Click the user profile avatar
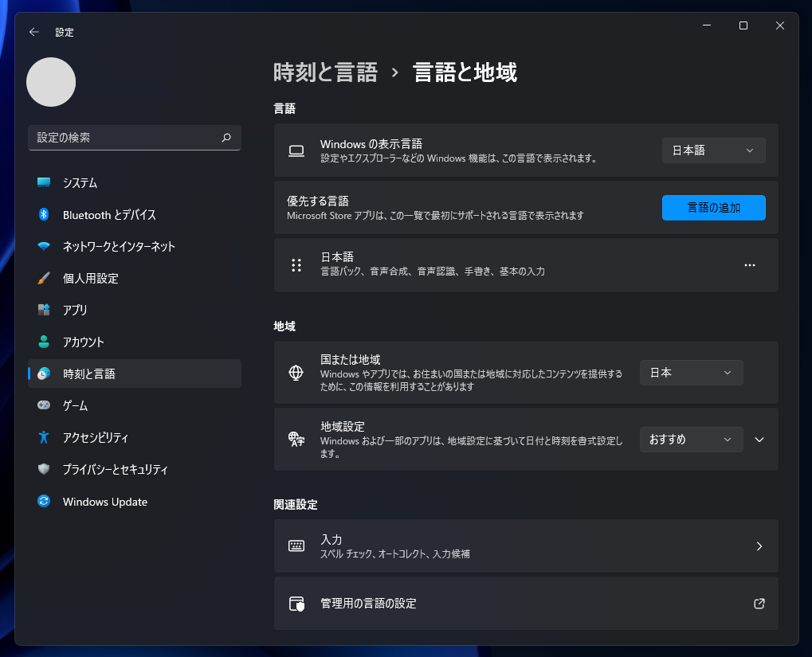 pos(51,82)
